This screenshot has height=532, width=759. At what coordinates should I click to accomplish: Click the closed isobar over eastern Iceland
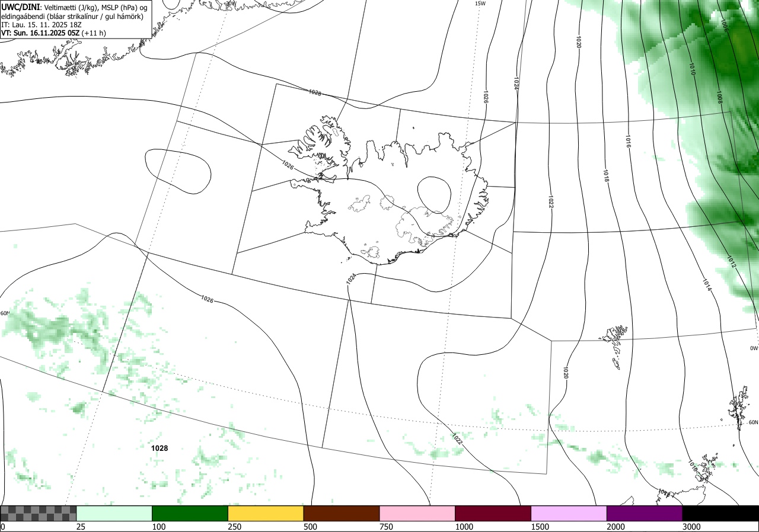point(434,194)
